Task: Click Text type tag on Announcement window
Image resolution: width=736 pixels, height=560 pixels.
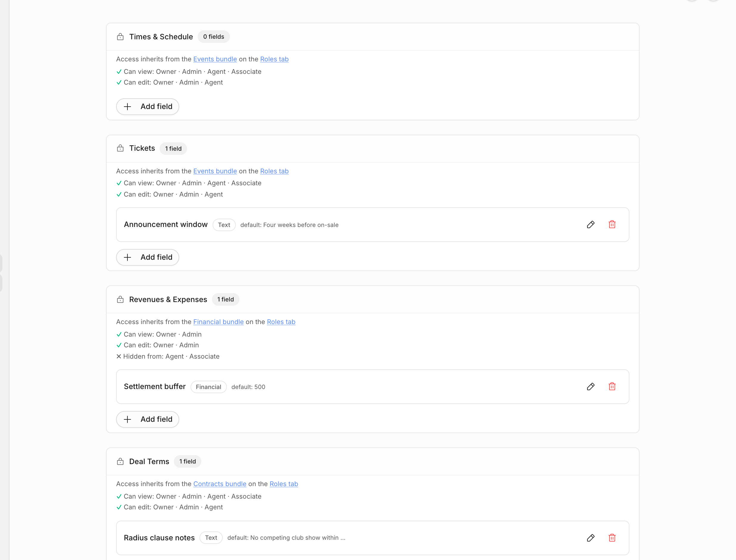Action: 224,225
